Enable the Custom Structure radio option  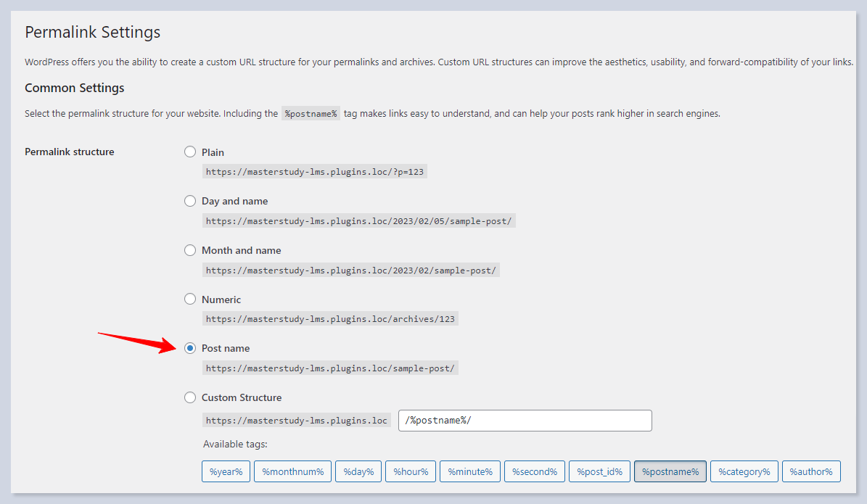point(190,397)
